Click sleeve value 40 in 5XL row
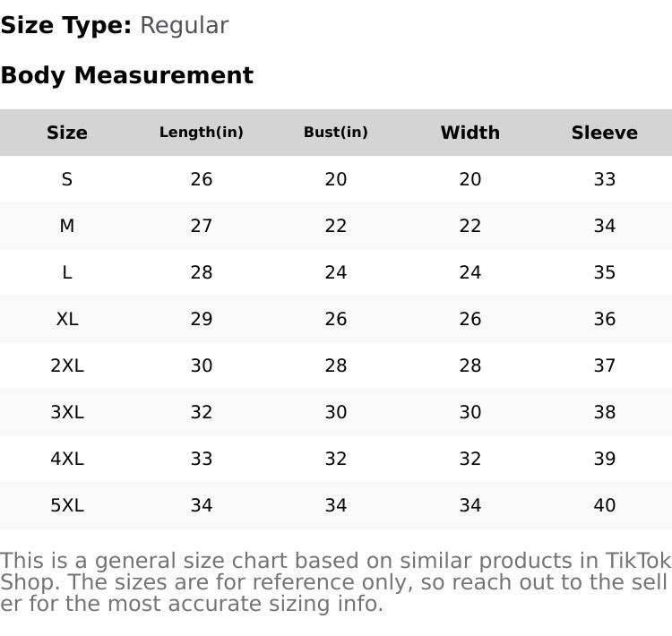672x636 pixels. [x=605, y=505]
